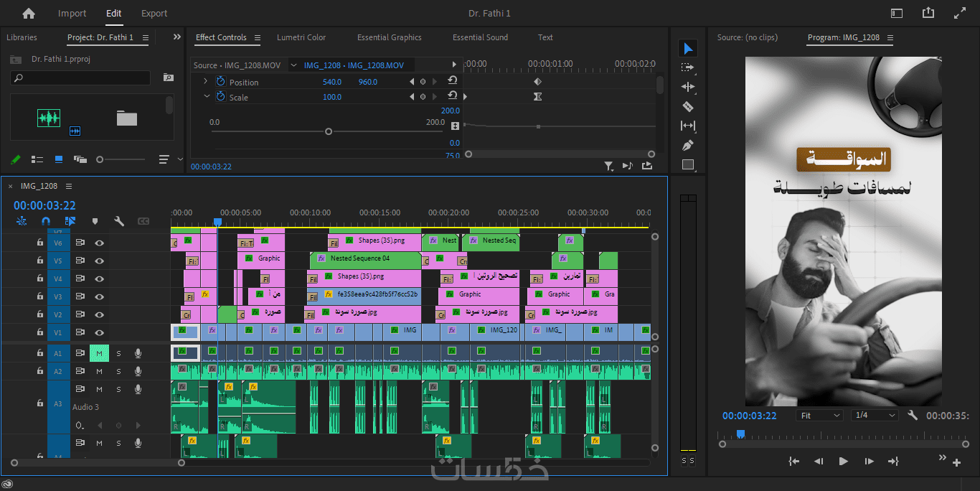Expand the Position property chevron
Screen dimensions: 980x491
(206, 82)
